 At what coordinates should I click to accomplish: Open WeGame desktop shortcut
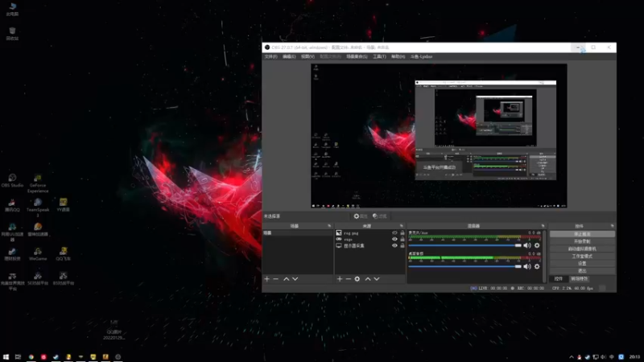click(38, 254)
